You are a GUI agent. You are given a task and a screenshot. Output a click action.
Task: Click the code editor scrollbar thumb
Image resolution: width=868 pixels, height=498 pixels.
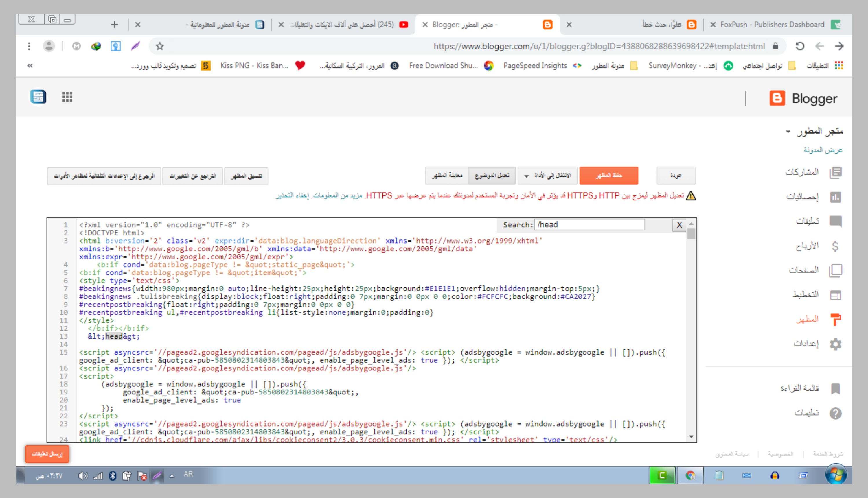(691, 234)
